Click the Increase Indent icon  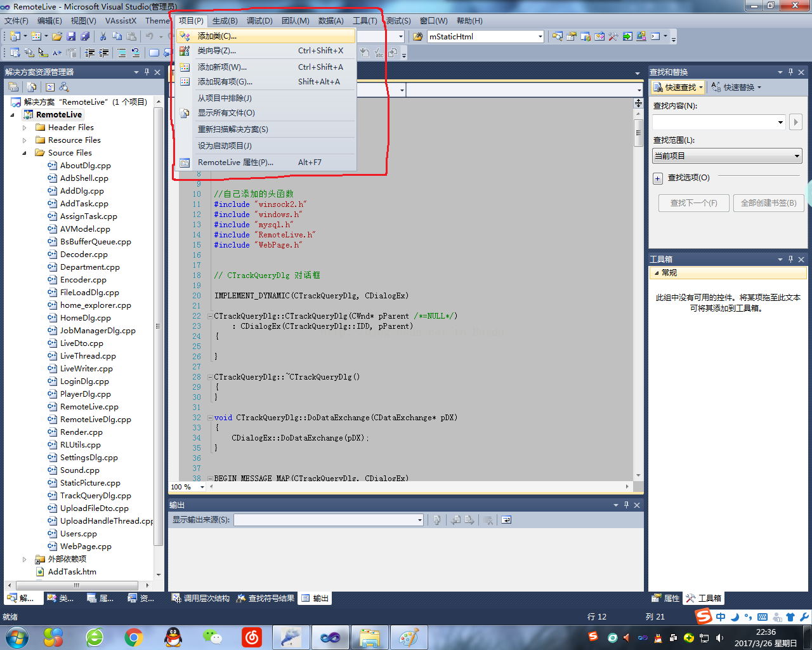103,53
